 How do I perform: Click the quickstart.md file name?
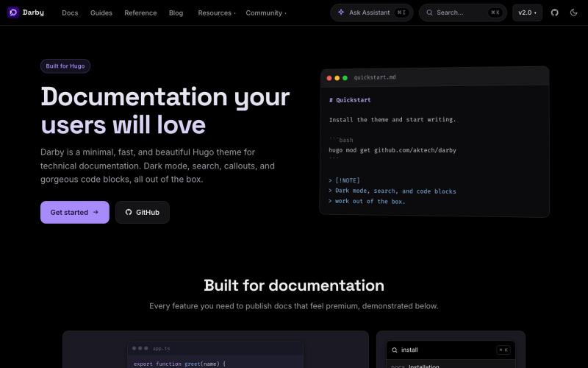pos(375,77)
